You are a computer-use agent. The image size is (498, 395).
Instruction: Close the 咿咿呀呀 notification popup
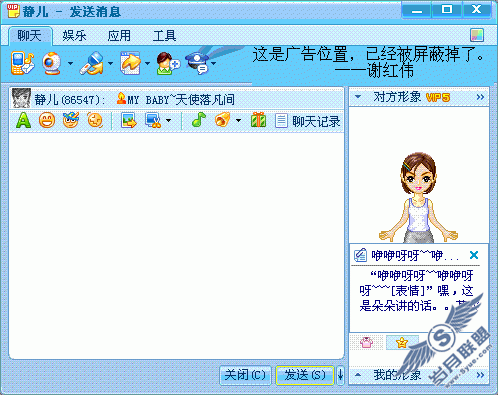pyautogui.click(x=474, y=255)
